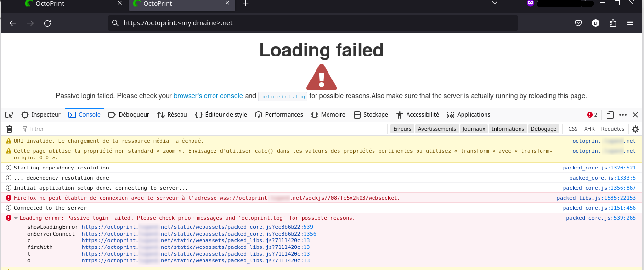Click the websocket connection error message
The image size is (644, 270).
pyautogui.click(x=207, y=198)
